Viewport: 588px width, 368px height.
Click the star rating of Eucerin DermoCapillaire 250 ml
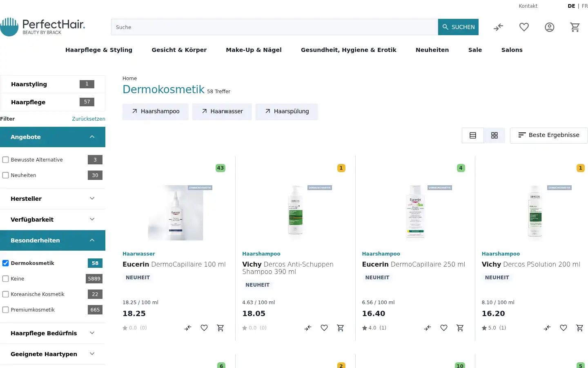click(374, 328)
